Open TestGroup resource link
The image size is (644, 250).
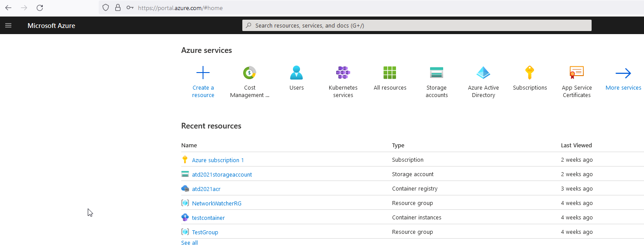click(205, 232)
